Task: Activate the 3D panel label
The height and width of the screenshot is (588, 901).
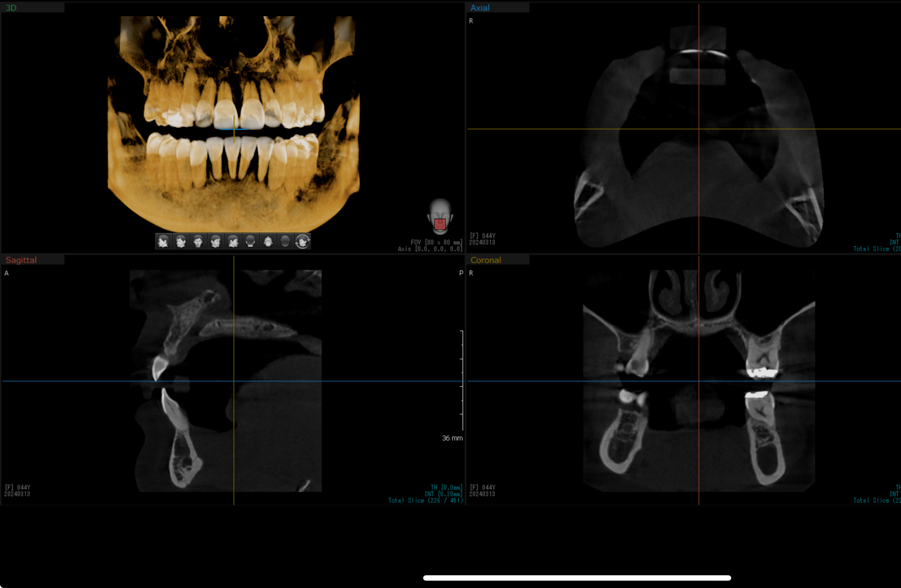Action: click(11, 8)
